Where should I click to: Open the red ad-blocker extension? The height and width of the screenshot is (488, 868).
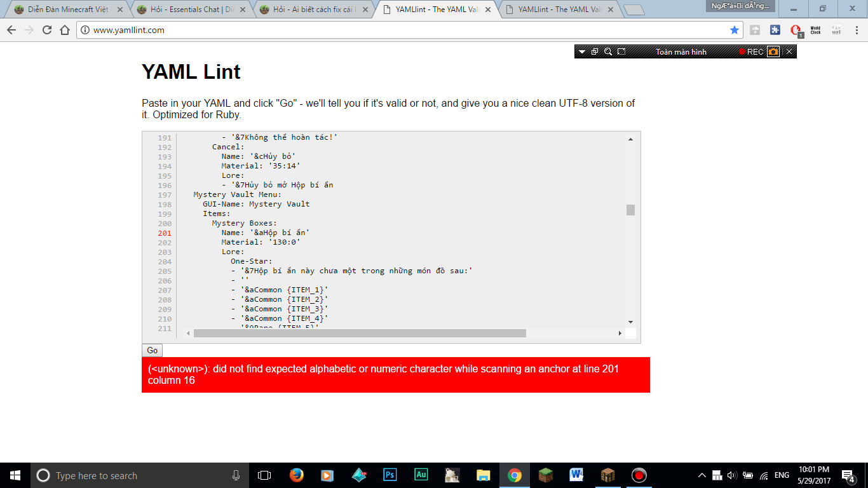[796, 30]
